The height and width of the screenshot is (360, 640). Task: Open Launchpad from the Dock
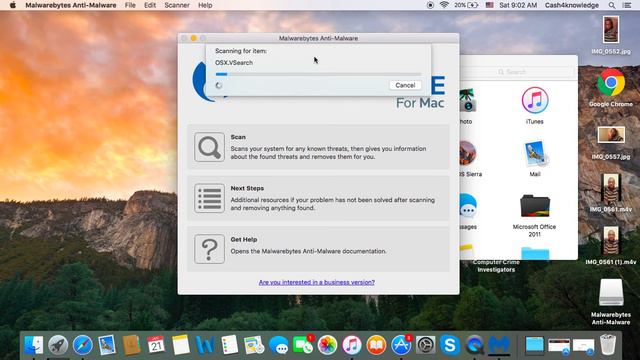[58, 345]
